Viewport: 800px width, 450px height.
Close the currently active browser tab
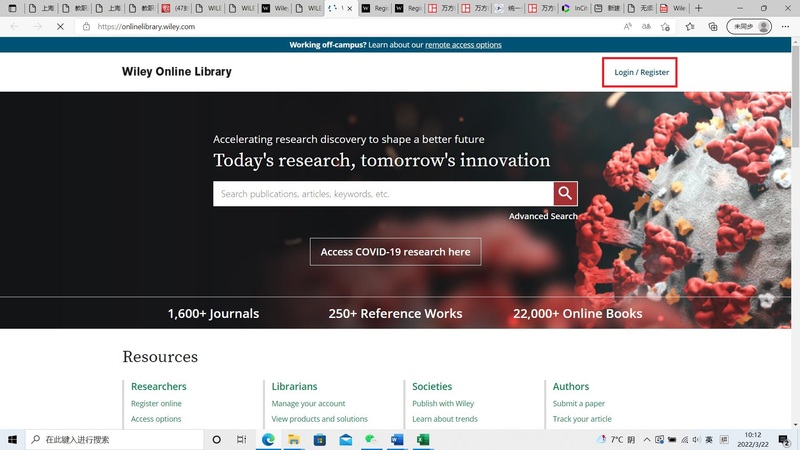coord(349,8)
